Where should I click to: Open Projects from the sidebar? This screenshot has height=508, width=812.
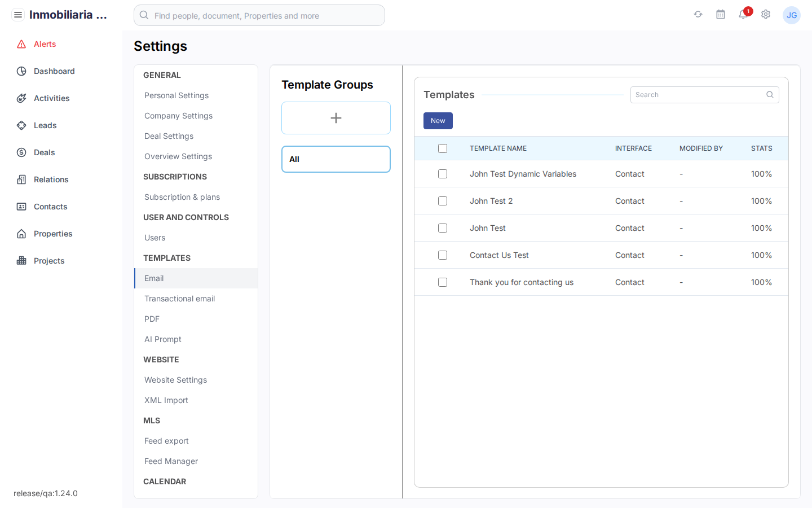49,261
